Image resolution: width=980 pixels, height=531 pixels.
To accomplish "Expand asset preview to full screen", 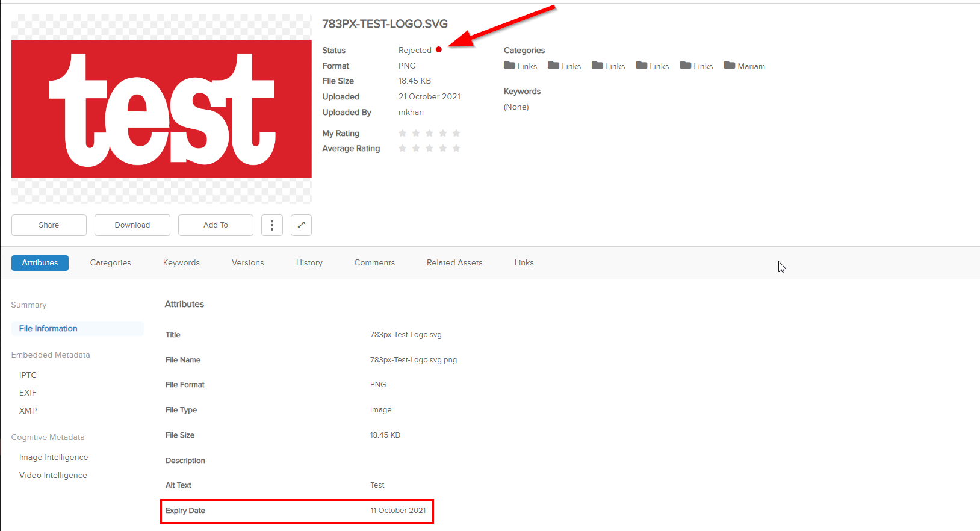I will [301, 225].
